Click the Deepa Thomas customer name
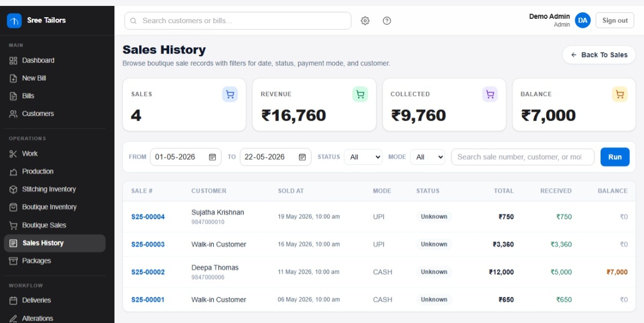 pos(215,268)
